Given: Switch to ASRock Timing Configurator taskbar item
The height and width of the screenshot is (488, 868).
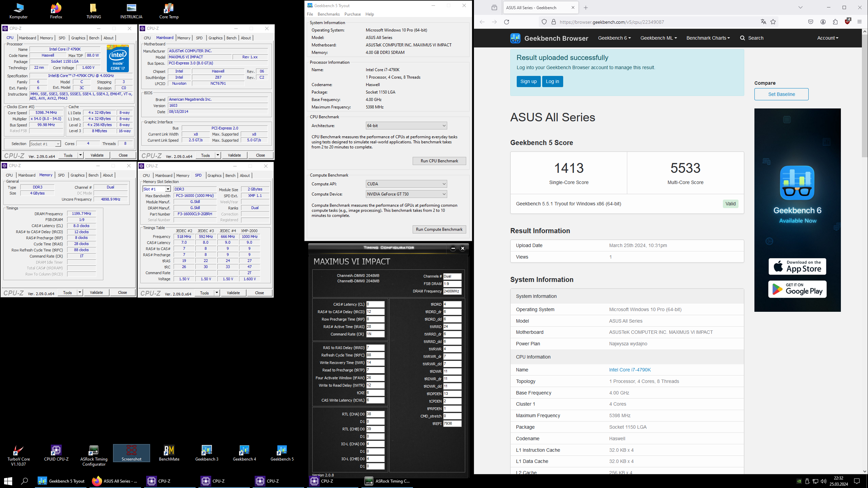Looking at the screenshot, I should pyautogui.click(x=388, y=481).
